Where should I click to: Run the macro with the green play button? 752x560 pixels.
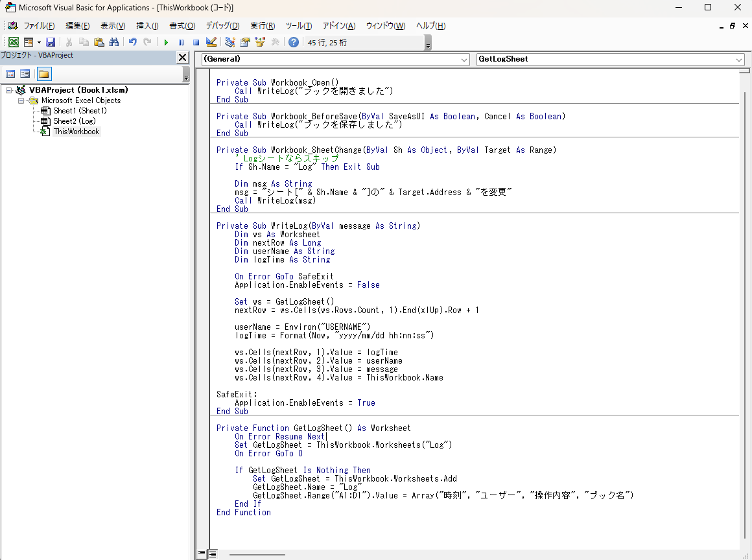pyautogui.click(x=166, y=42)
